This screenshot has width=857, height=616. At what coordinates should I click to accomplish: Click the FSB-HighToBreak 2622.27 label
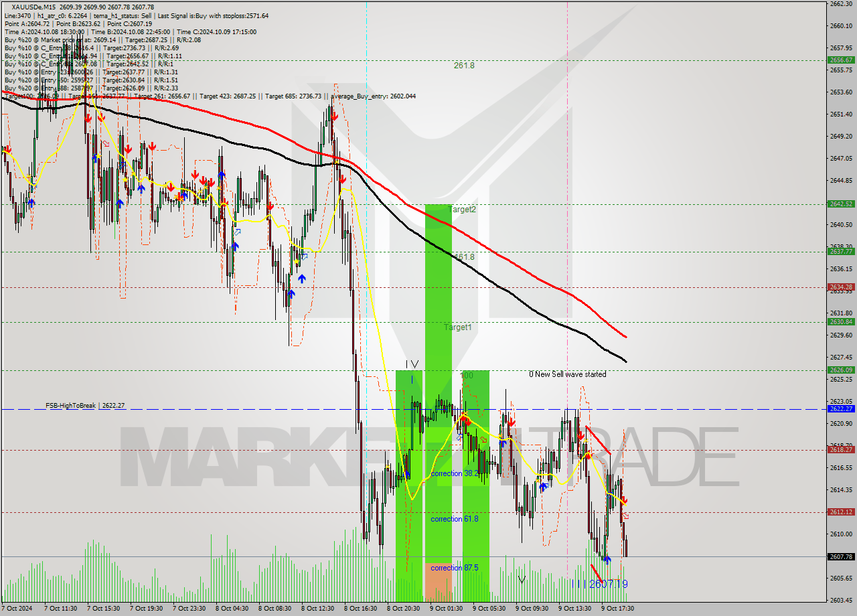click(85, 406)
